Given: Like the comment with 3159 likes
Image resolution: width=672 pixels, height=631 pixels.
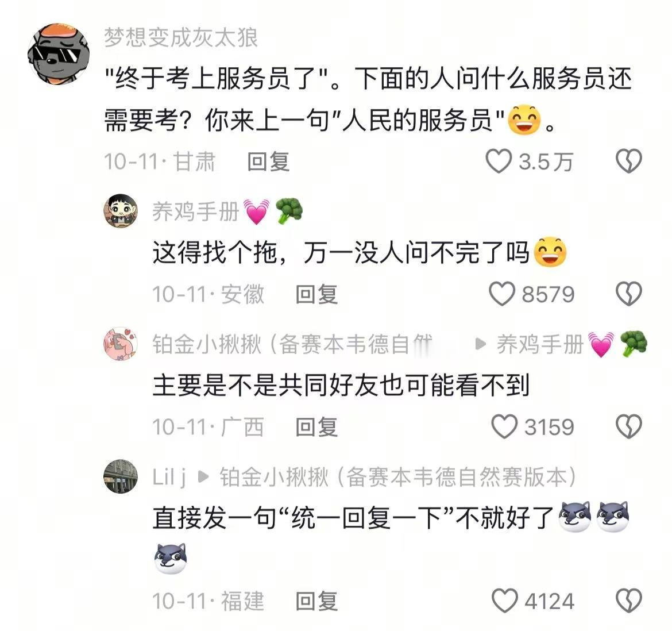Looking at the screenshot, I should [x=504, y=426].
